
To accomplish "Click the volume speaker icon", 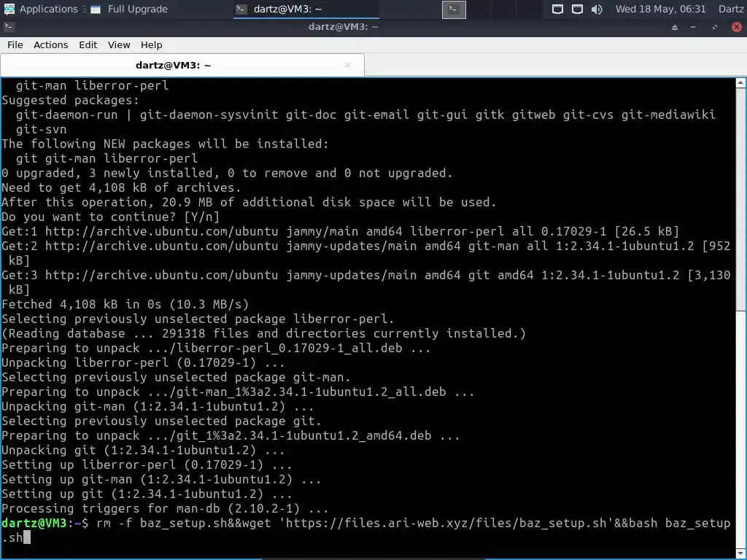I will tap(597, 9).
